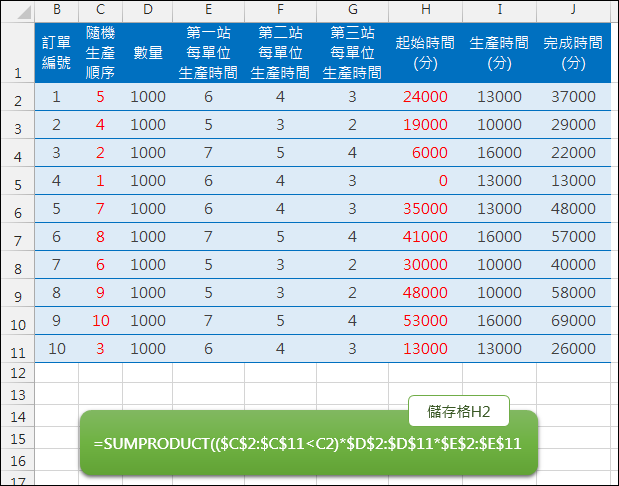Click start time cell showing 41000
The width and height of the screenshot is (619, 486).
426,237
